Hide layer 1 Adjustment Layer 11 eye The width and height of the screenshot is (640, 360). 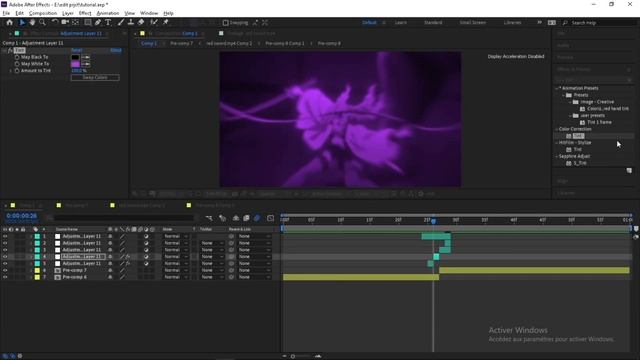(5, 236)
